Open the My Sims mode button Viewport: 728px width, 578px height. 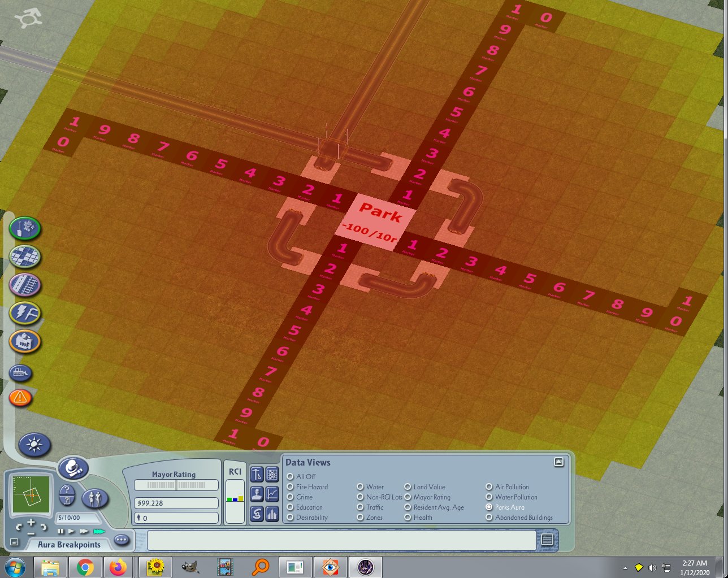[95, 499]
